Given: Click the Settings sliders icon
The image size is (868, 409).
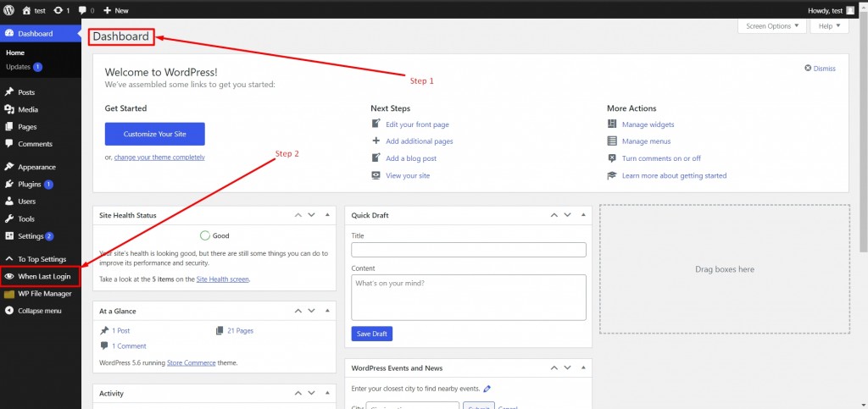Looking at the screenshot, I should [8, 236].
